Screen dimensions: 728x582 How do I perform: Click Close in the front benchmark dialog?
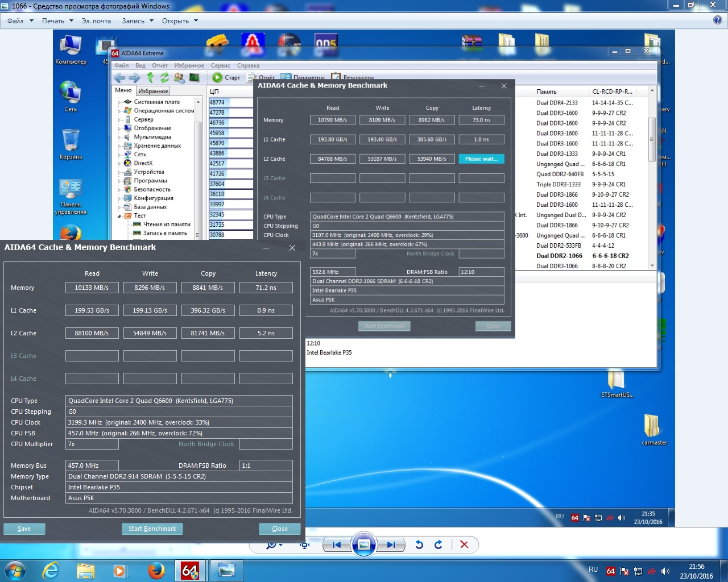[x=280, y=529]
